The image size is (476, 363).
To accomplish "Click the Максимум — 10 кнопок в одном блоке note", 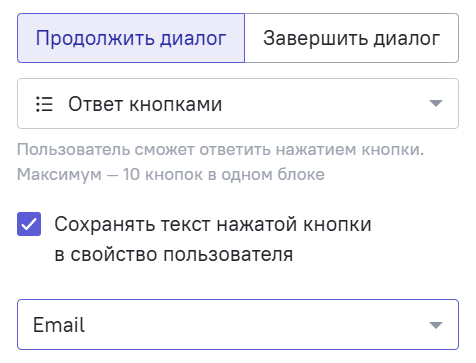I will pyautogui.click(x=171, y=174).
